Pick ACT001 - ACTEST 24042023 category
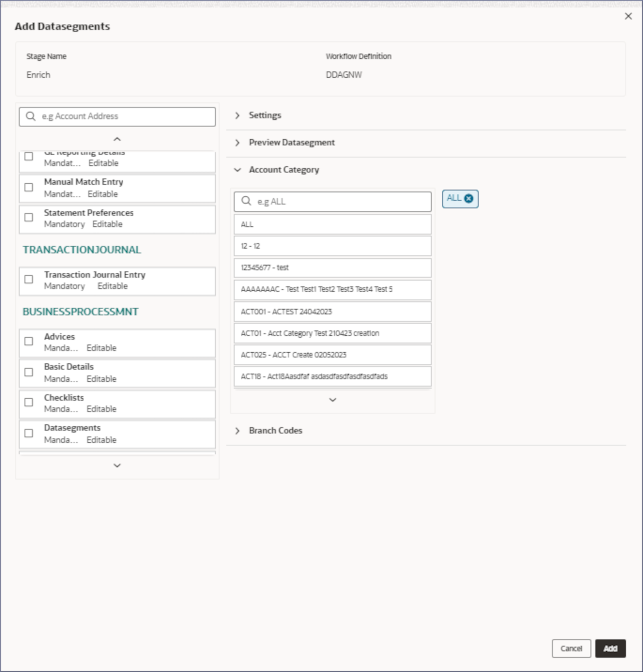The image size is (643, 672). click(333, 311)
